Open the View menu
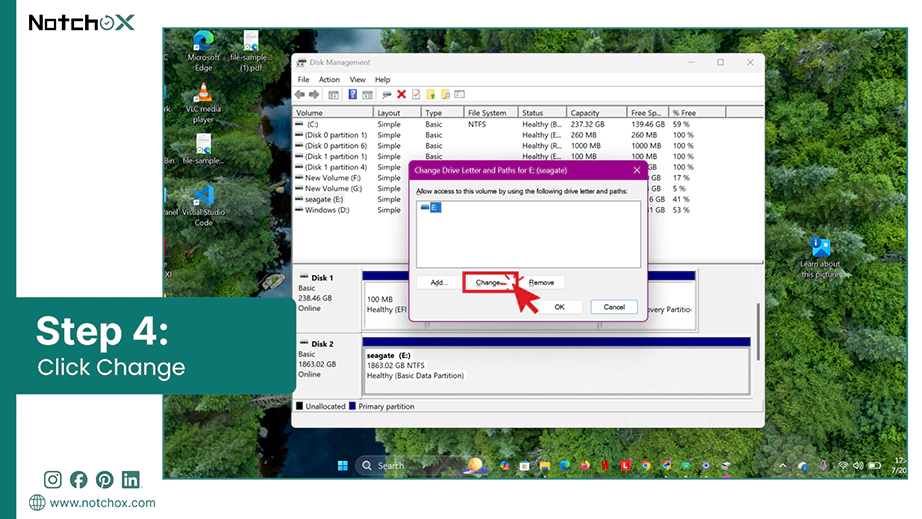This screenshot has height=519, width=922. (358, 79)
